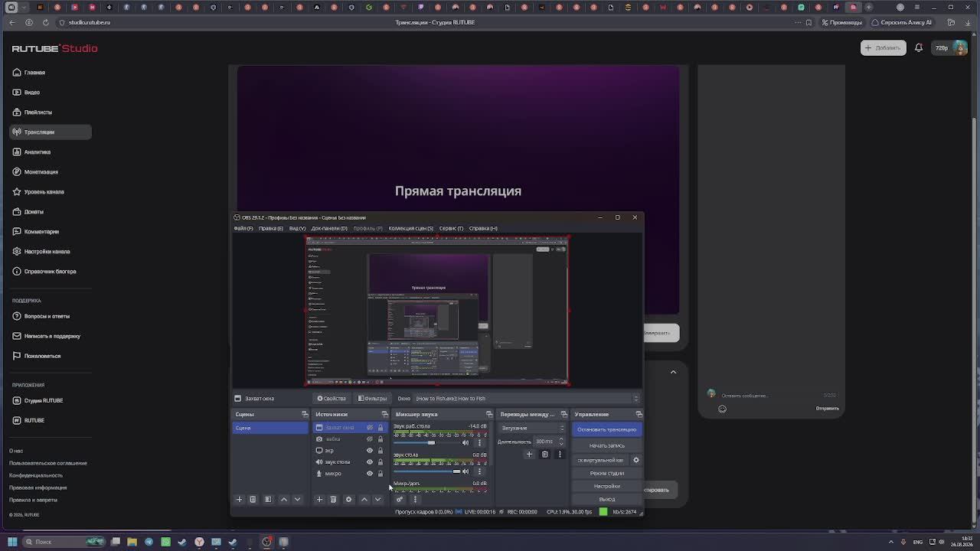Adjust the Звук раб. стола volume slider

(426, 442)
